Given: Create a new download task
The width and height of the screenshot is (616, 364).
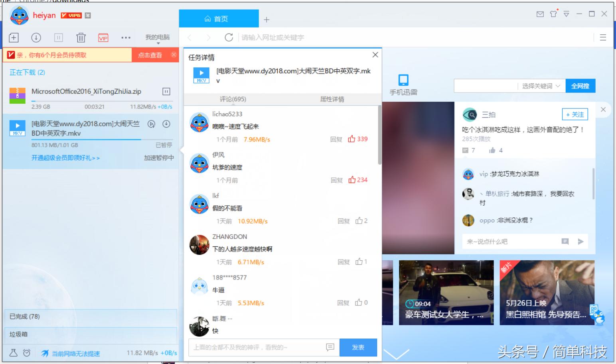Looking at the screenshot, I should point(13,37).
